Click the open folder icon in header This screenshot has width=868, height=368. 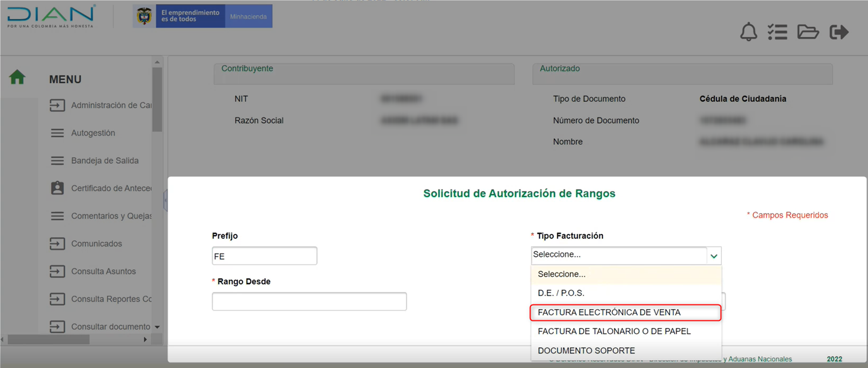[808, 32]
